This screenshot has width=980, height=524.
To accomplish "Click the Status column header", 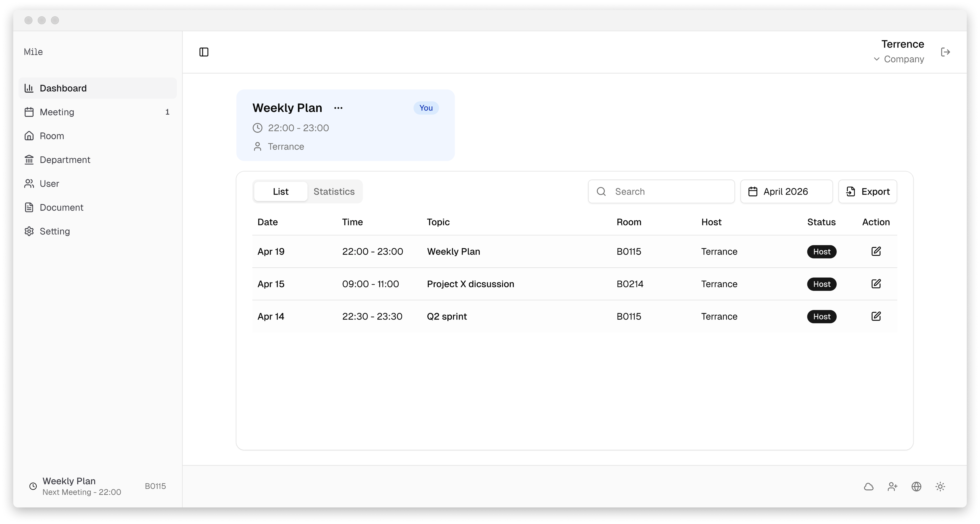I will [x=821, y=222].
